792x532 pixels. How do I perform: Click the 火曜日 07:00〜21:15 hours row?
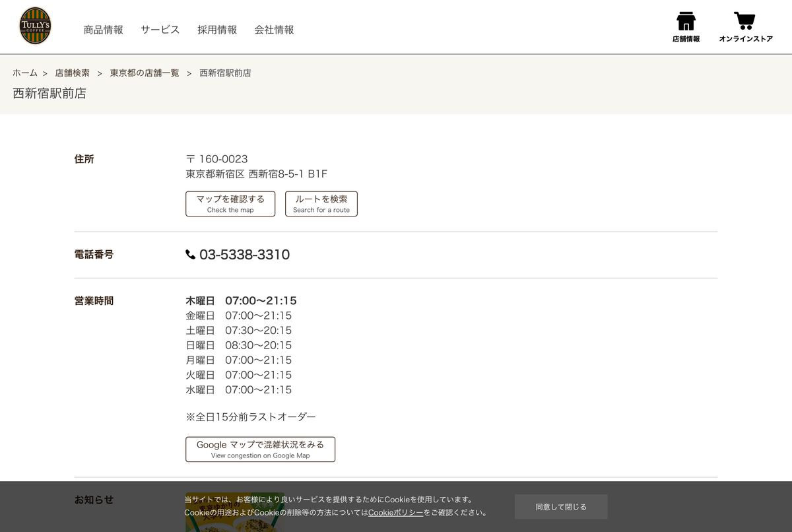tap(239, 375)
